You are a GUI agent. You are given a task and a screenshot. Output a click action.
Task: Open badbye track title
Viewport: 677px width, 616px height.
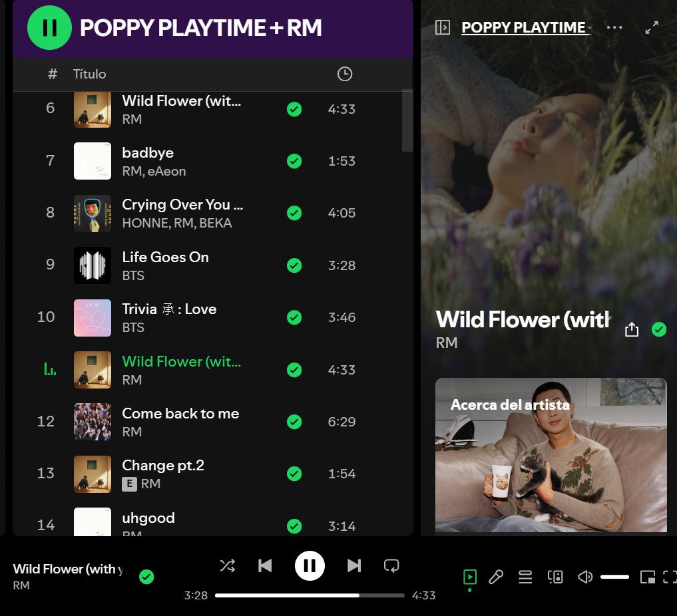148,153
